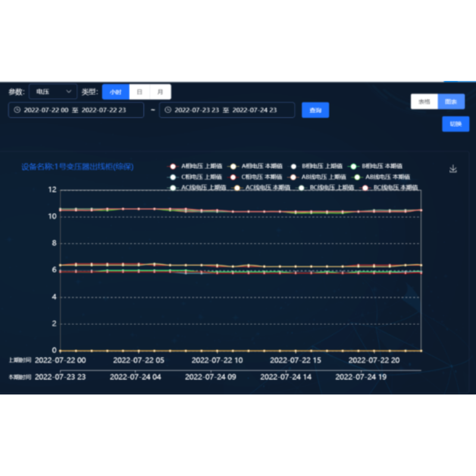Click the x-axis label 2022-07-24 14

286,377
